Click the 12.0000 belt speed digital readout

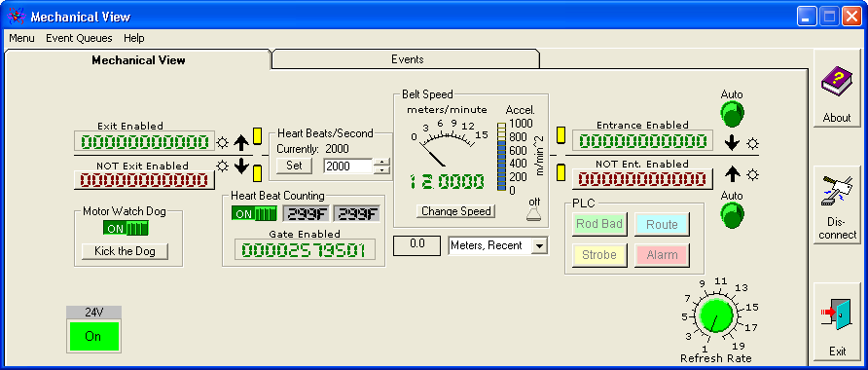click(x=447, y=182)
